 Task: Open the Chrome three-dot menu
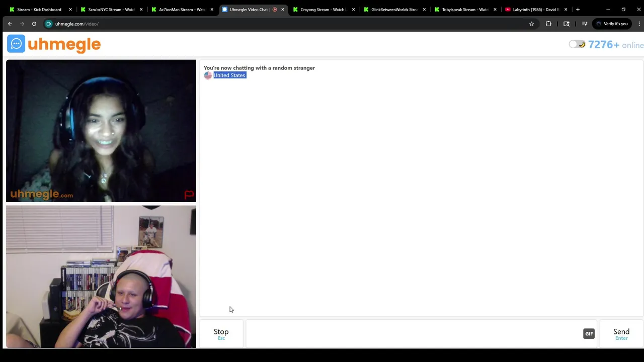pos(639,24)
